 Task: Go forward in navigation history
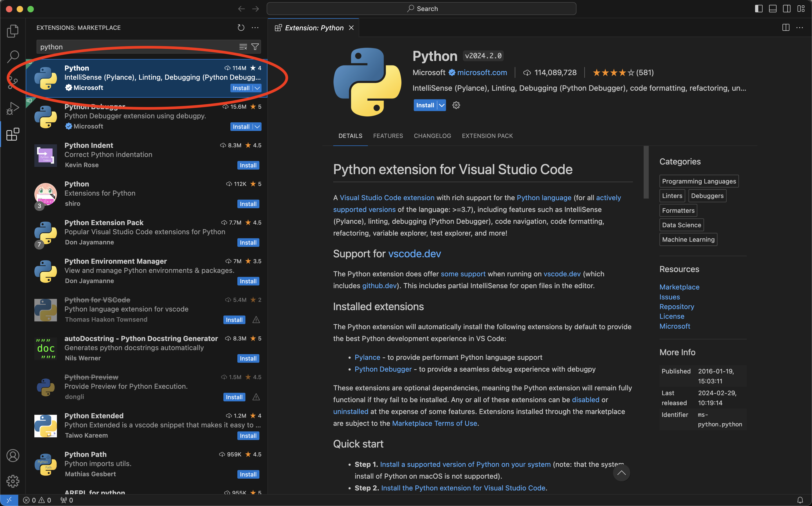point(255,9)
